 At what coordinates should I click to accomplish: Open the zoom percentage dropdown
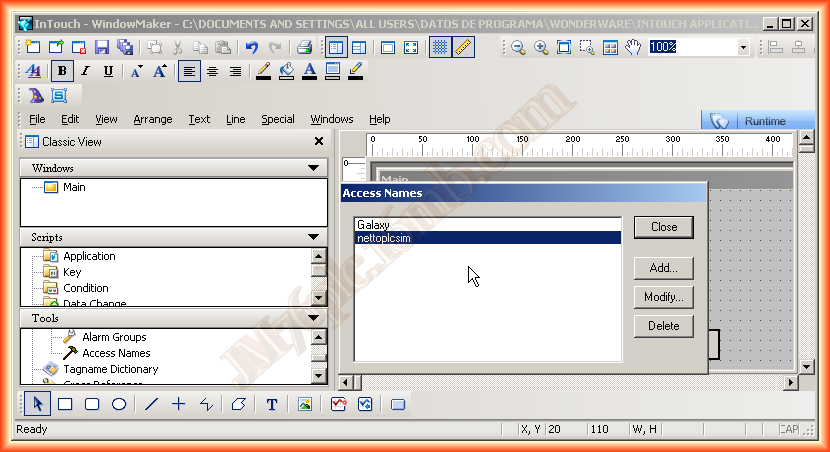pos(743,47)
